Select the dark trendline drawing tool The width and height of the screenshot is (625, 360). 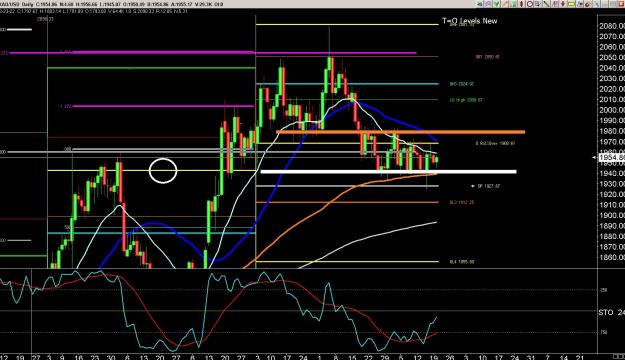tap(546, 4)
